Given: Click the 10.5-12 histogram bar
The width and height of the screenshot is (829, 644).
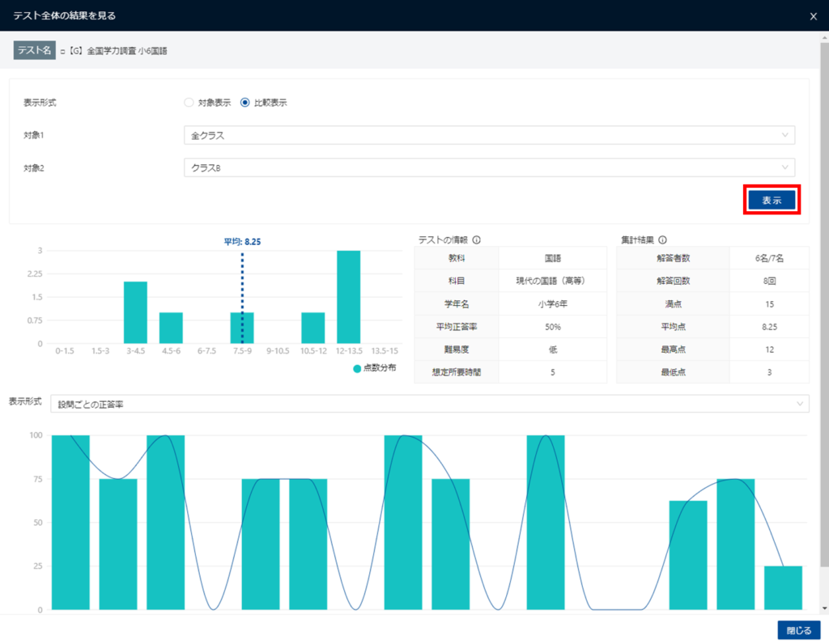Looking at the screenshot, I should pos(313,328).
